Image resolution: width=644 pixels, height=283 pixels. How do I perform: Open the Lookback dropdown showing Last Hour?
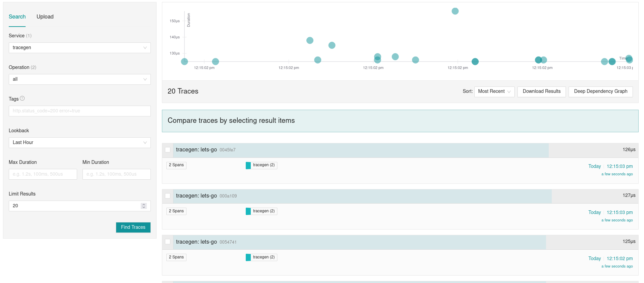point(79,143)
